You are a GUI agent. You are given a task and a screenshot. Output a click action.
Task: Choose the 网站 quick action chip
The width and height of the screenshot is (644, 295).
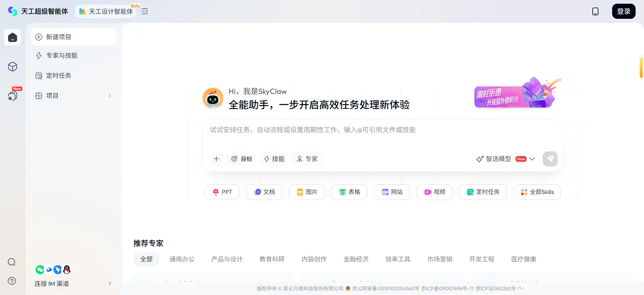pyautogui.click(x=392, y=192)
